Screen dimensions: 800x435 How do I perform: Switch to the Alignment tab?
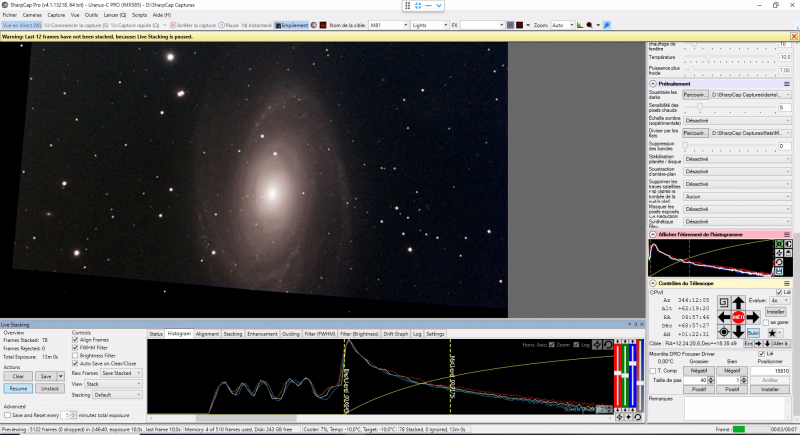tap(207, 334)
